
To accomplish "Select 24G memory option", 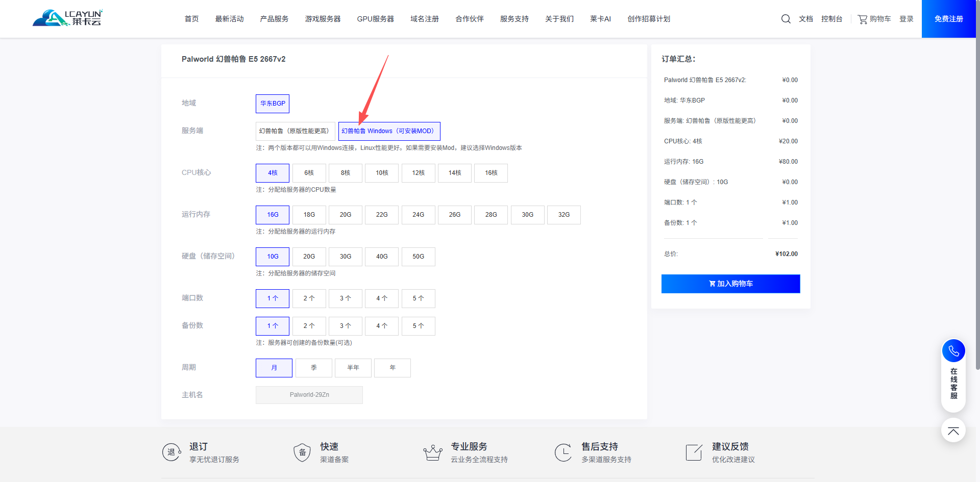I will pyautogui.click(x=419, y=215).
